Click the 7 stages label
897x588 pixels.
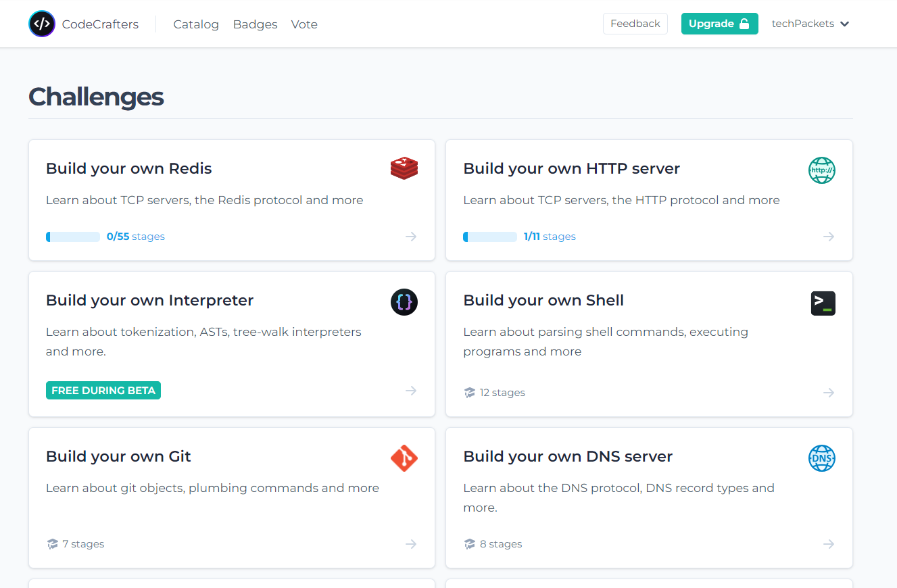(83, 544)
